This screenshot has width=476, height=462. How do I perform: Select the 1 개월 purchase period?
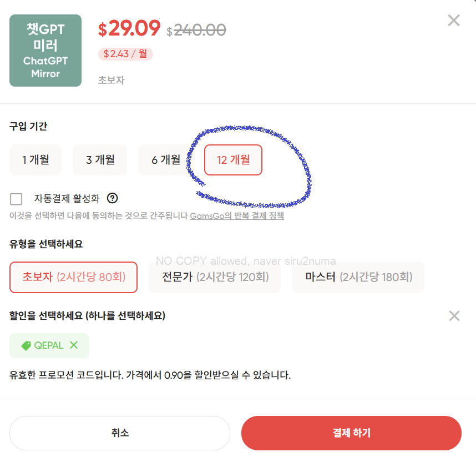[36, 160]
